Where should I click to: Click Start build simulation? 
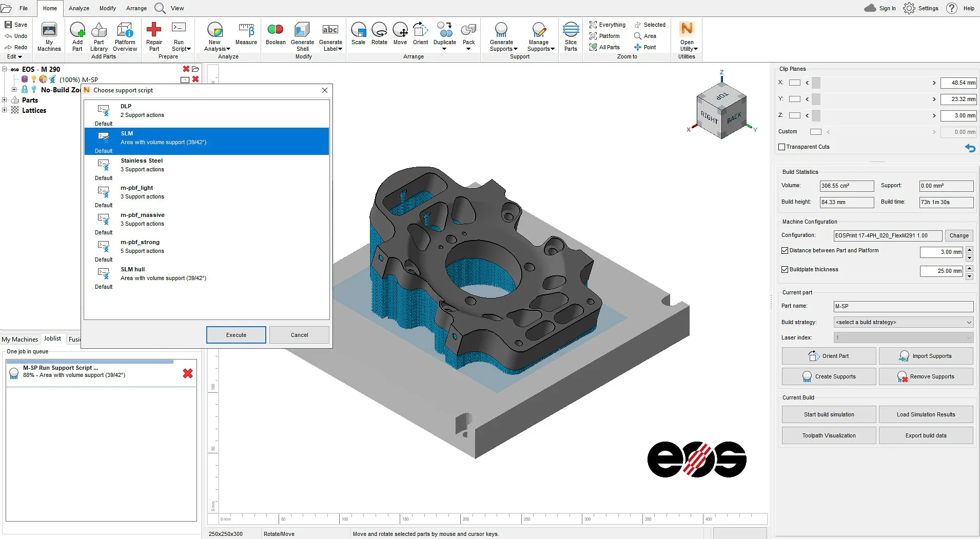[x=828, y=414]
